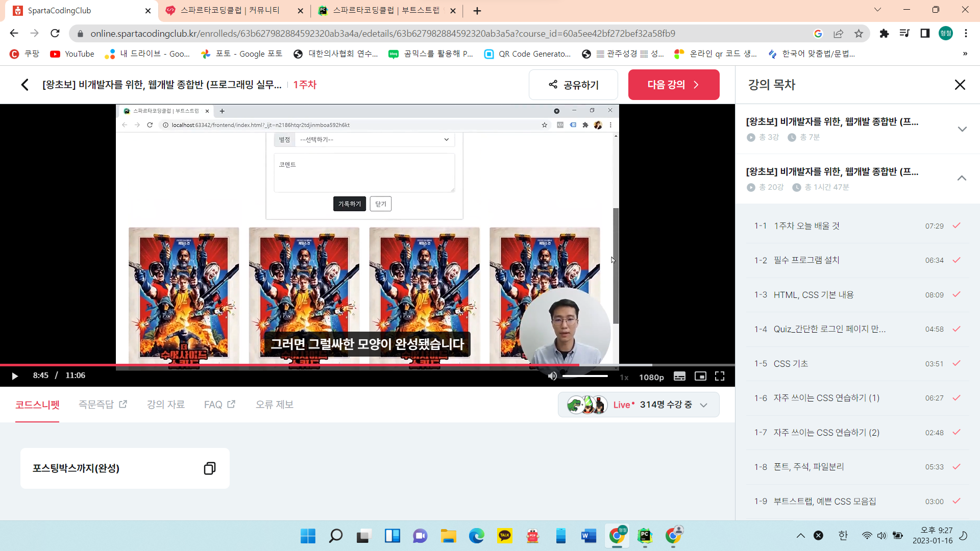This screenshot has width=980, height=551.
Task: Open lecture 1-9 부트스트랩, 예쁜 CSS 모음집
Action: click(x=857, y=502)
